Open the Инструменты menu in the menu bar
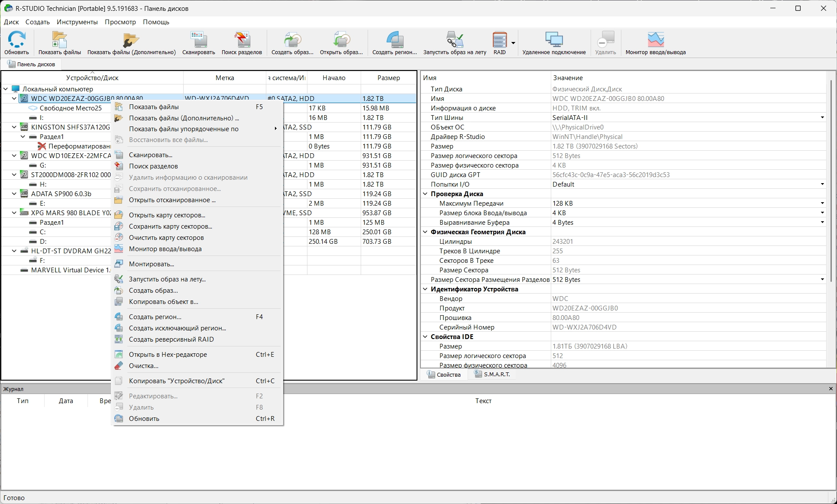The image size is (837, 504). point(77,22)
